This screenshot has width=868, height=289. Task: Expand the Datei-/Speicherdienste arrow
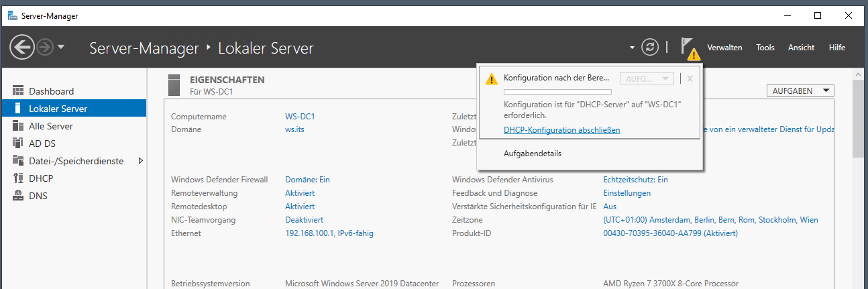140,160
